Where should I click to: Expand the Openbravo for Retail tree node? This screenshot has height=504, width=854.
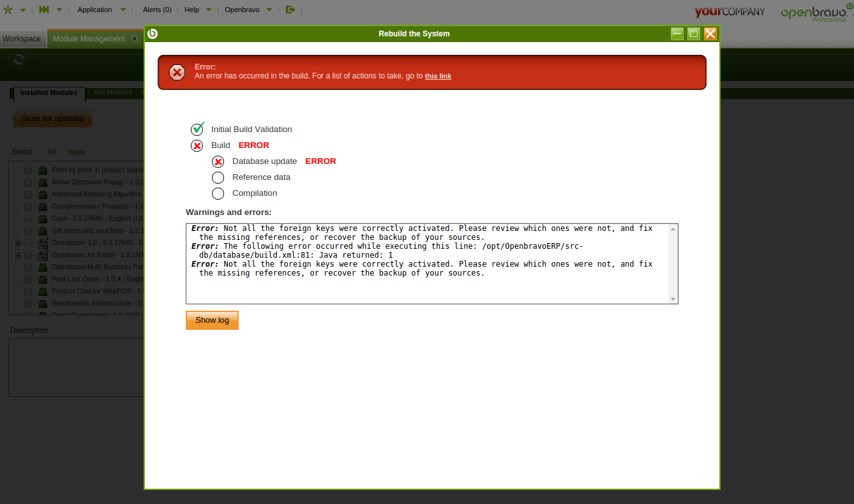tap(18, 255)
